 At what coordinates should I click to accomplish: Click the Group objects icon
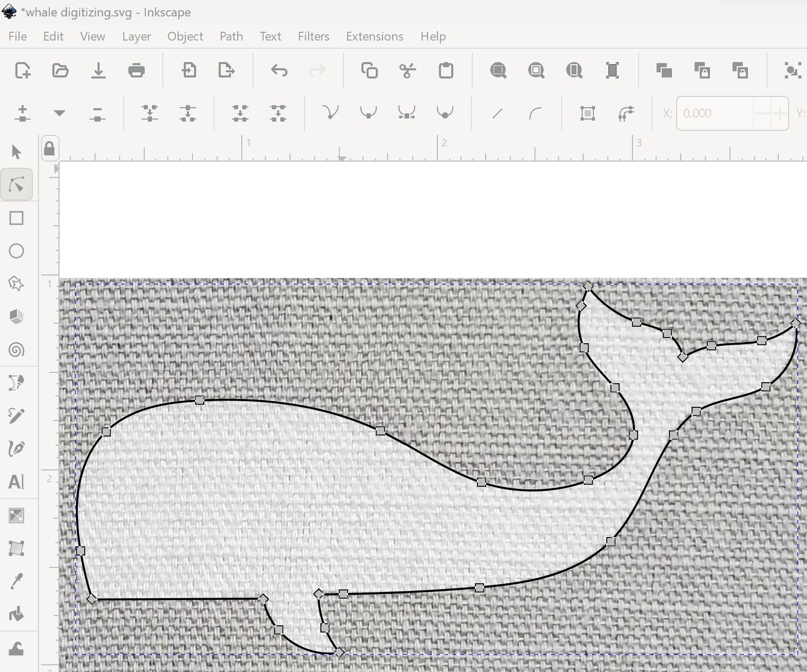793,70
